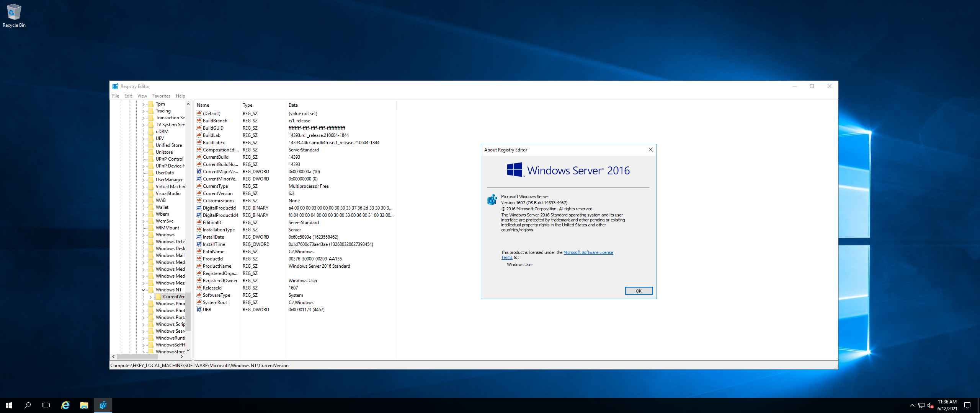Open the Recycle Bin desktop icon
Viewport: 980px width, 413px height.
(14, 16)
